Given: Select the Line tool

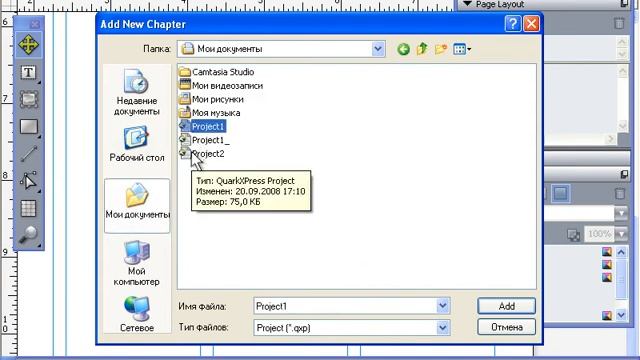Looking at the screenshot, I should point(29,154).
